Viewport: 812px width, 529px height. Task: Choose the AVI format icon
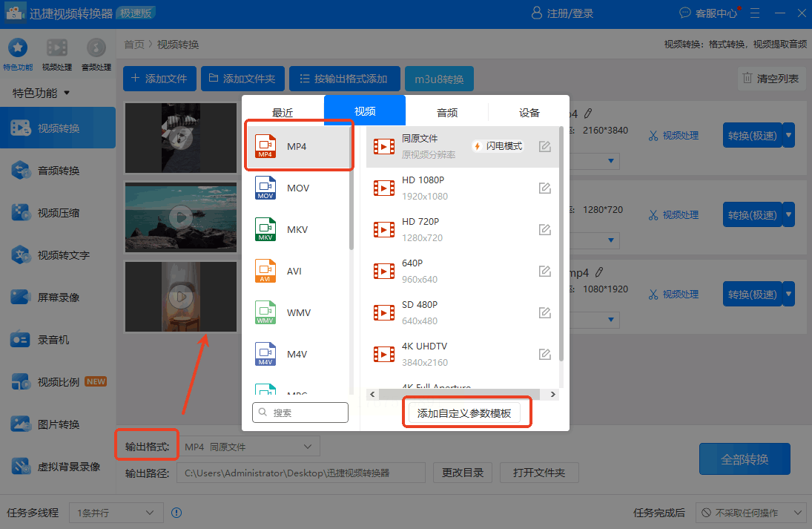(x=265, y=271)
